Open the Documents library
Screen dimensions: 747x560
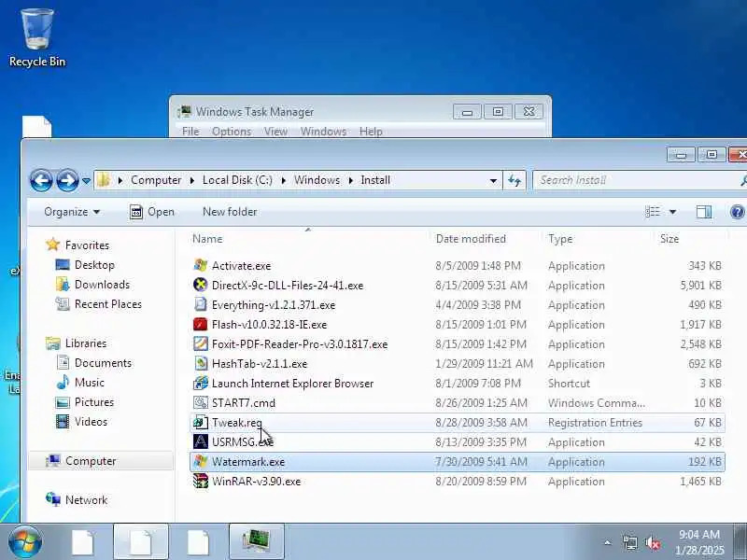tap(103, 363)
